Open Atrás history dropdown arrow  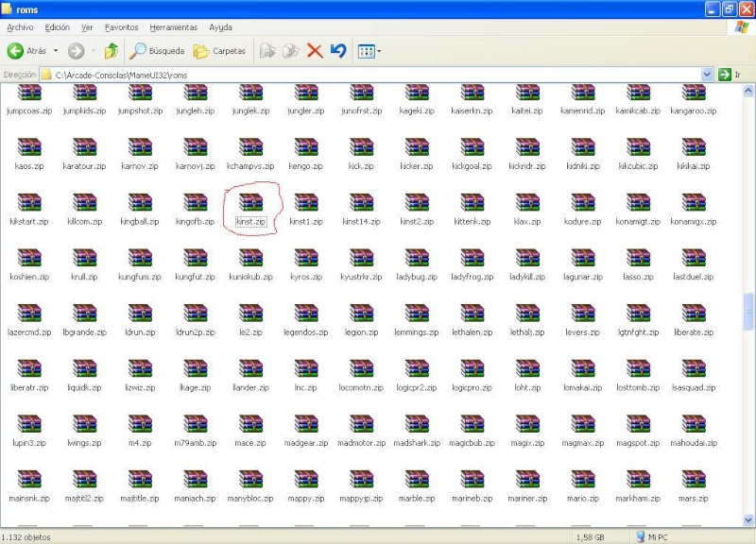click(56, 51)
